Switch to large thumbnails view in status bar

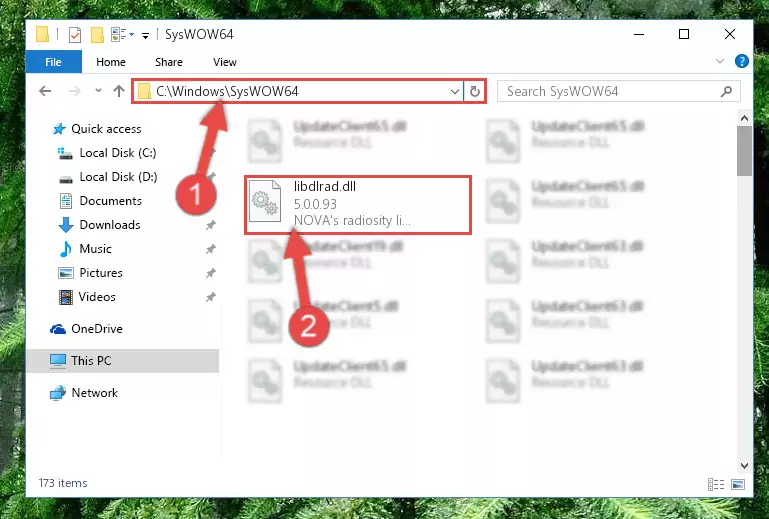coord(738,484)
